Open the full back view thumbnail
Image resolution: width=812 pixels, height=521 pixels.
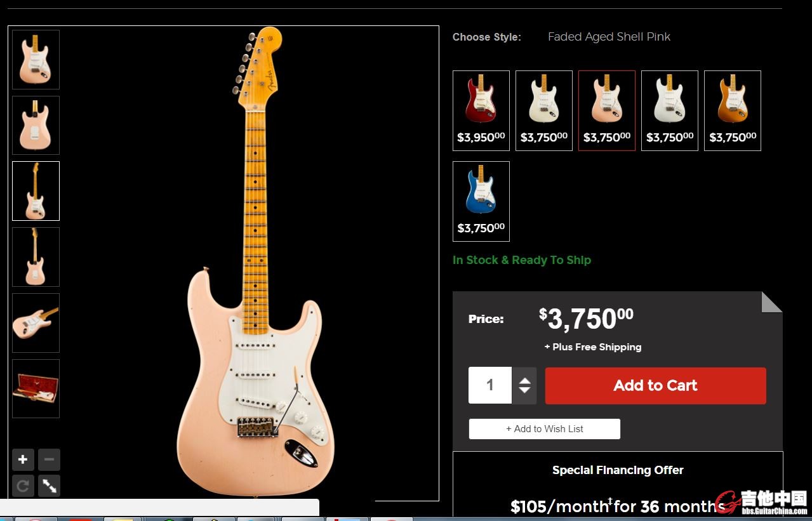coord(36,257)
